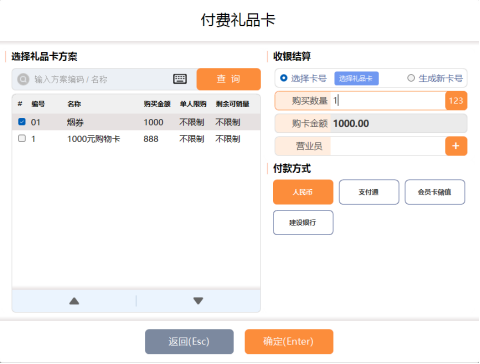Click the orange 查询 search button
The image size is (480, 364).
click(229, 79)
